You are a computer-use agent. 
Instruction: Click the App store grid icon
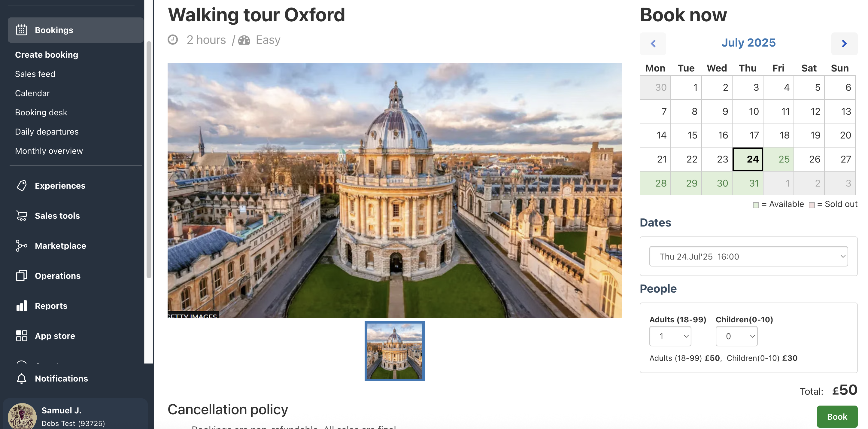tap(22, 336)
